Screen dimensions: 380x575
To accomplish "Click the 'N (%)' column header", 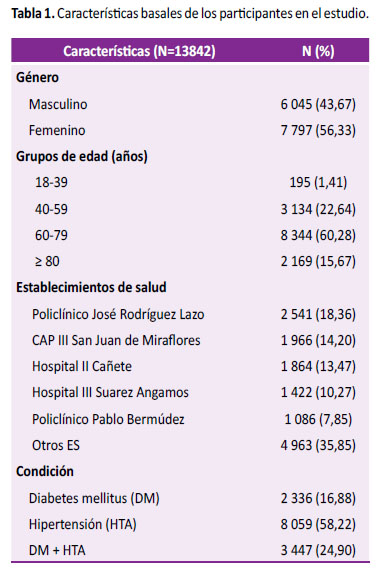I will [x=318, y=51].
